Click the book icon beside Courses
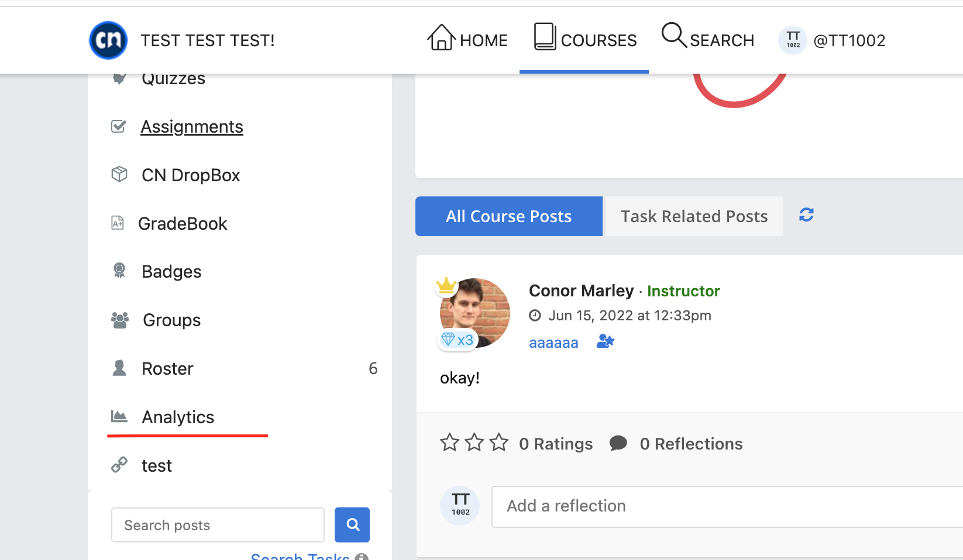963x560 pixels. (x=545, y=36)
